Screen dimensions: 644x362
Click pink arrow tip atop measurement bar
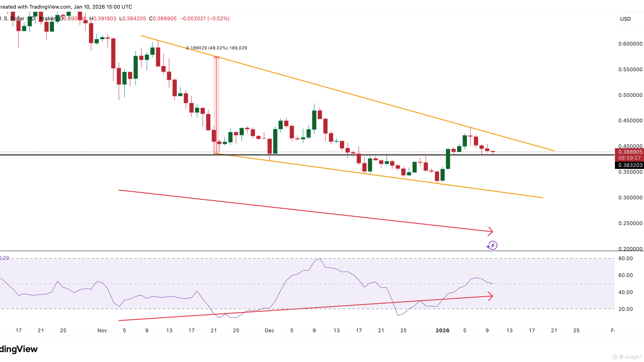[x=216, y=58]
